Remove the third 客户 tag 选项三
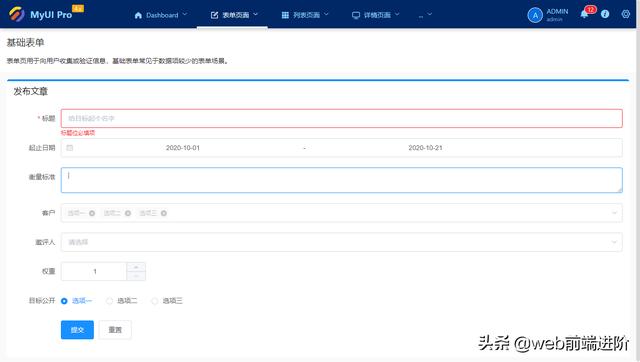The height and width of the screenshot is (362, 640). pyautogui.click(x=164, y=213)
